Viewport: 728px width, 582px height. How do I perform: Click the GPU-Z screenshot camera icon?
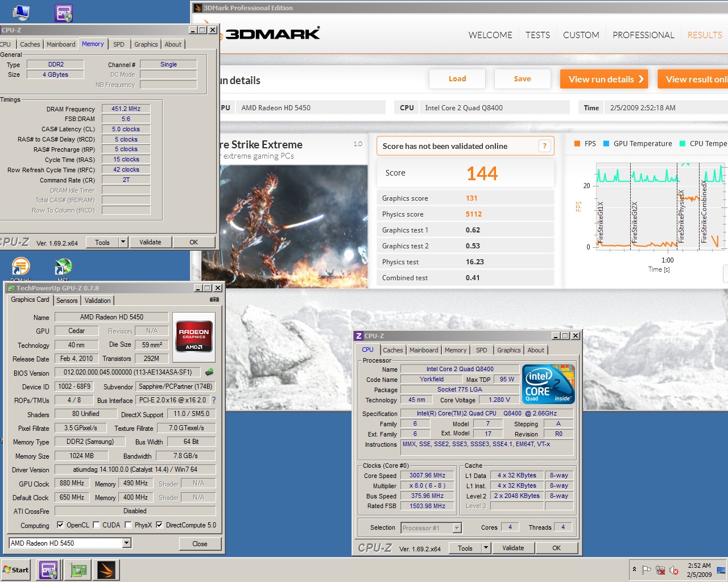point(214,300)
